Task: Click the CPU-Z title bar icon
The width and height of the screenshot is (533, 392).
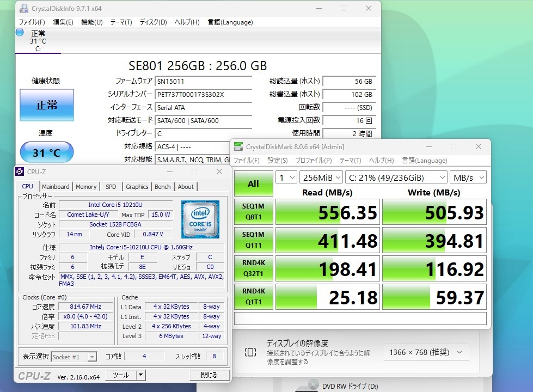Action: click(20, 171)
